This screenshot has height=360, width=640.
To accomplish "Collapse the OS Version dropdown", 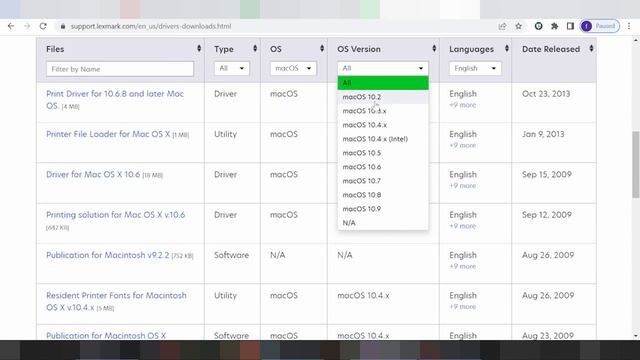I will [x=383, y=68].
